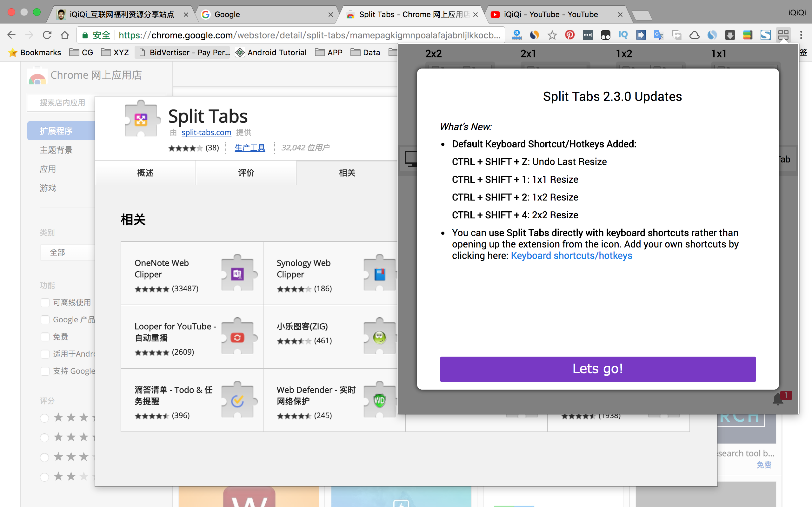Image resolution: width=812 pixels, height=507 pixels.
Task: Select 扩展程序 in the store sidebar
Action: point(61,131)
